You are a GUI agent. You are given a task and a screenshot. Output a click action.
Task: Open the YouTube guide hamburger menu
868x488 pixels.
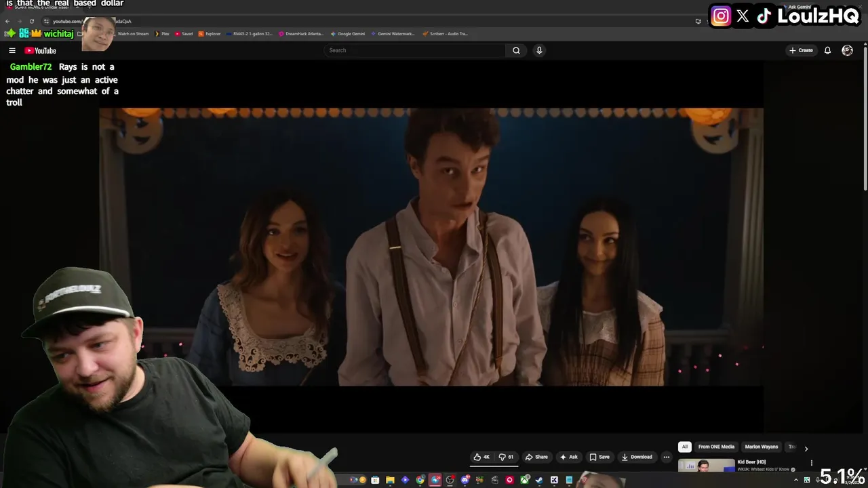[12, 50]
